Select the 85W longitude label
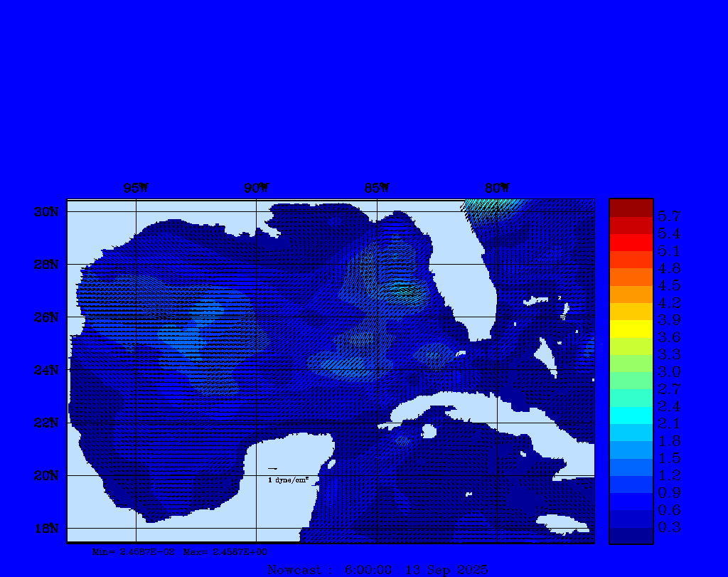Image resolution: width=728 pixels, height=577 pixels. (377, 188)
